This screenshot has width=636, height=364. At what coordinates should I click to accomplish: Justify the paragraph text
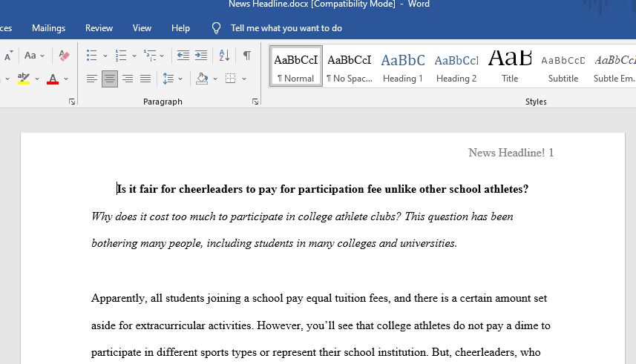pyautogui.click(x=145, y=79)
